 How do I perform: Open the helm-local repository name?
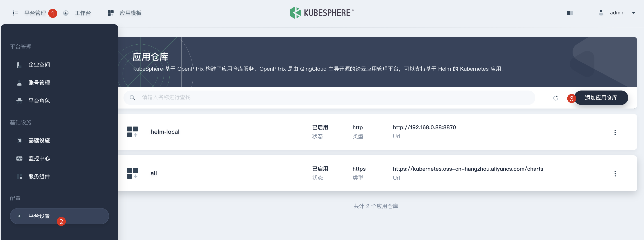(x=165, y=132)
